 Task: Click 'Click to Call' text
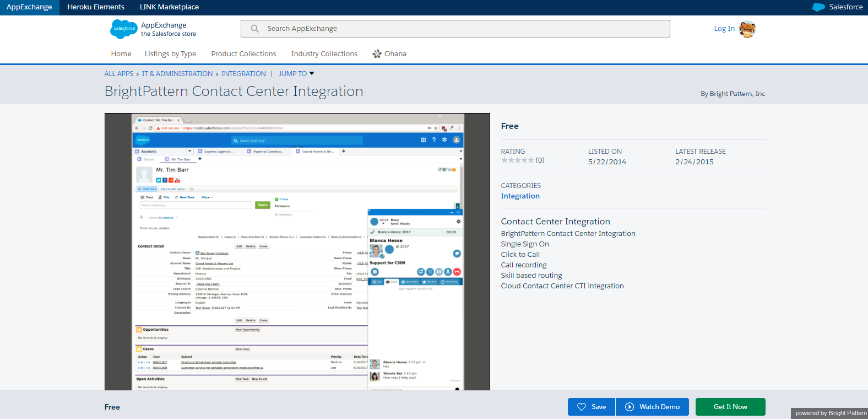point(520,255)
